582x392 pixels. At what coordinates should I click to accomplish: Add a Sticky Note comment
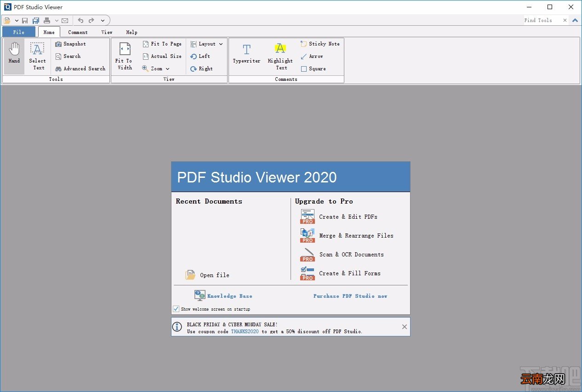320,44
